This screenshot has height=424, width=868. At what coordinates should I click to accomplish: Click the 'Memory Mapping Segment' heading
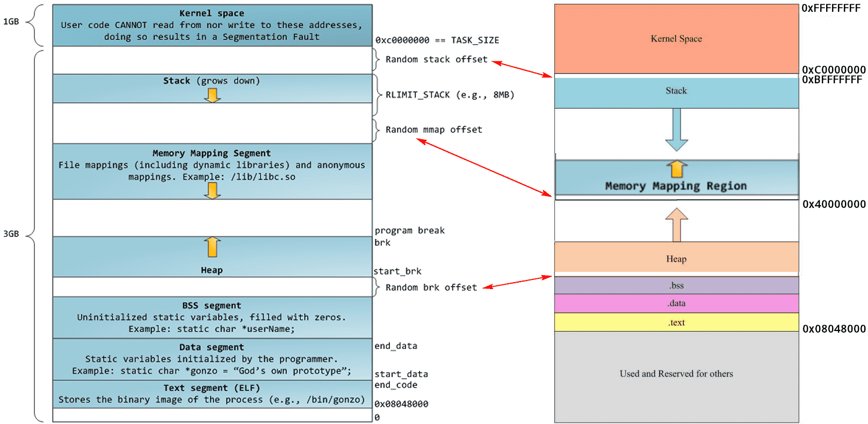tap(212, 153)
